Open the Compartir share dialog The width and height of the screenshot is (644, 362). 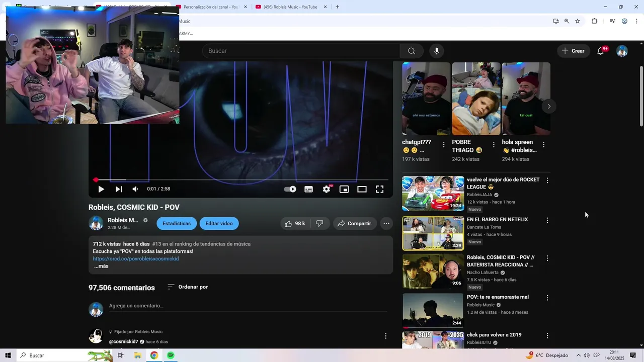pyautogui.click(x=355, y=223)
